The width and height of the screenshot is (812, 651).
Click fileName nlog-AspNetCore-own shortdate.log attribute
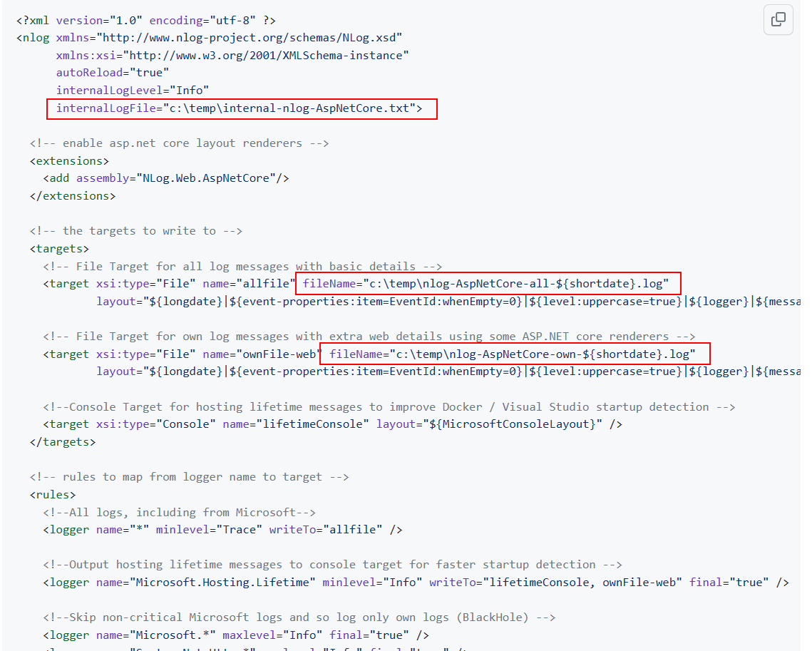[x=513, y=354]
